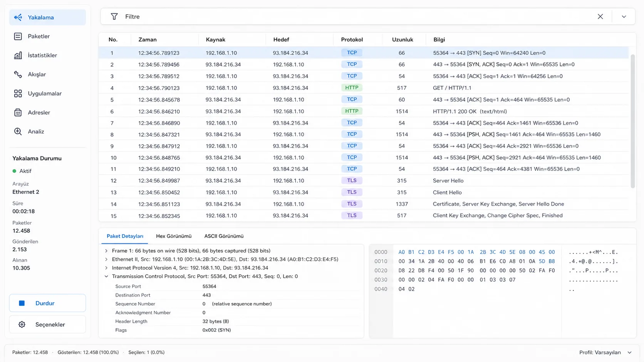
Task: Click the Alınan value 10.305
Action: (x=21, y=268)
